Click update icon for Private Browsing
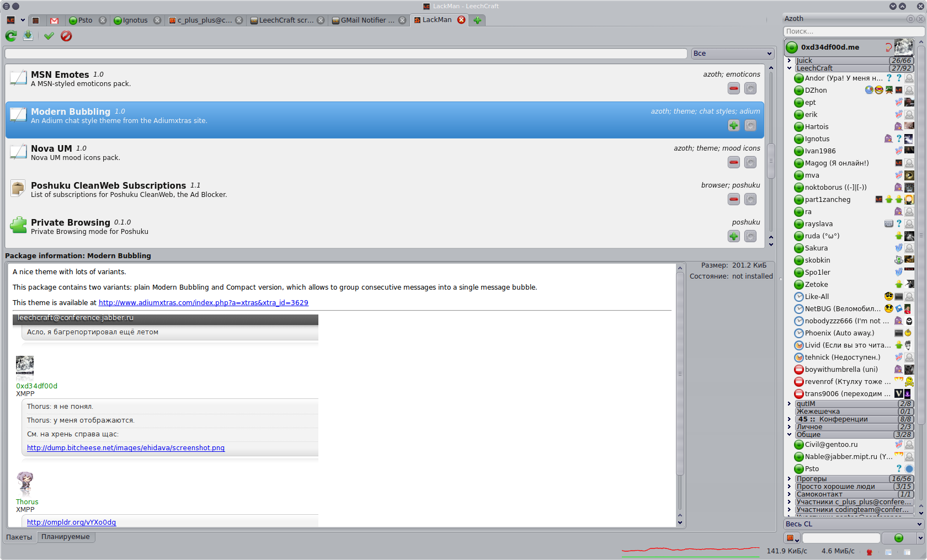Viewport: 927px width, 560px height. point(750,236)
